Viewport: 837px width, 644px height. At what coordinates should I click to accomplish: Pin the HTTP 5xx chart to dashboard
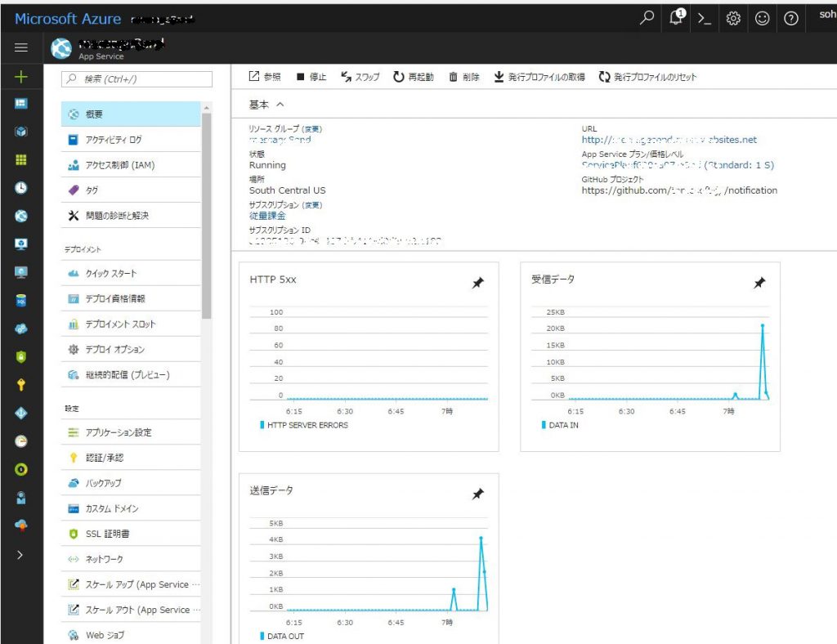point(477,284)
